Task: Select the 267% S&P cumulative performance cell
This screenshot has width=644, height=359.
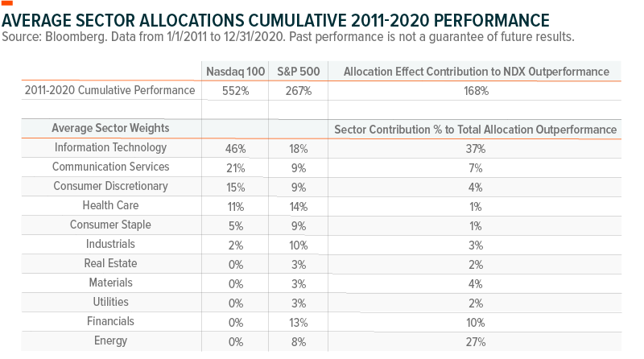Action: click(298, 91)
